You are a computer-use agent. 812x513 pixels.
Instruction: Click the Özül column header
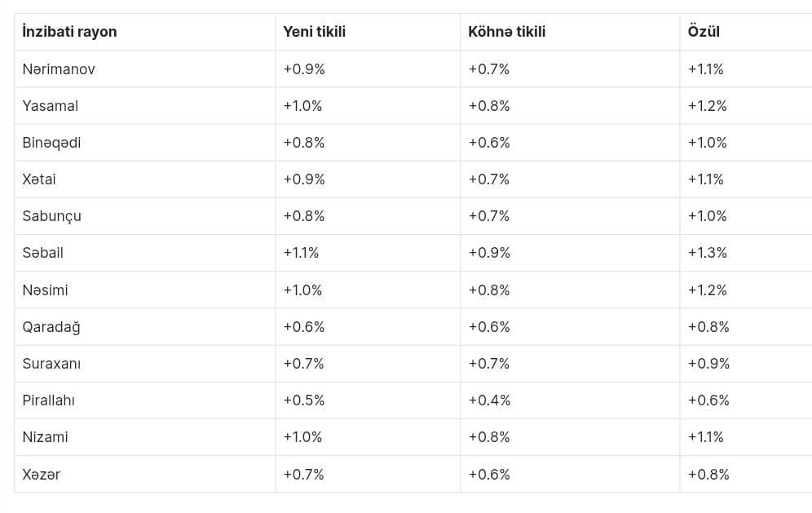704,32
